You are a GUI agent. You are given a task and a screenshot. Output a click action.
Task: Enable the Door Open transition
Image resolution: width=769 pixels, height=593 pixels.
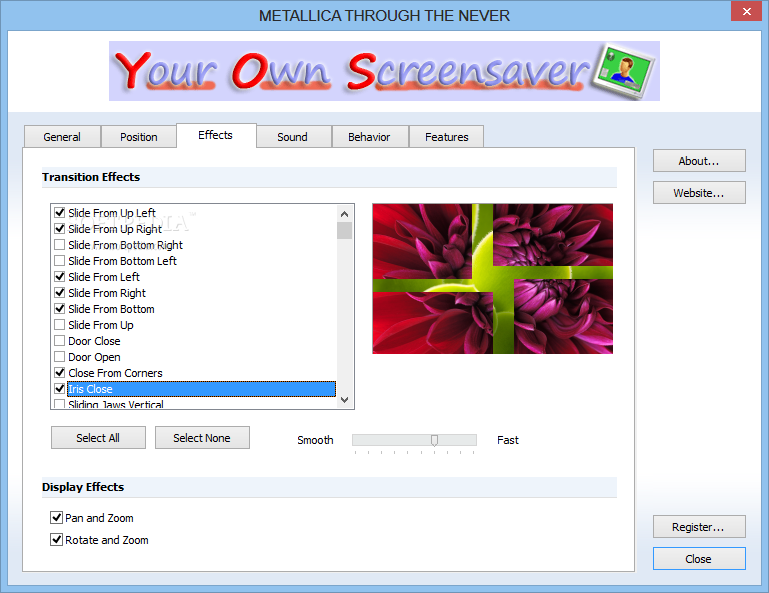(x=60, y=357)
